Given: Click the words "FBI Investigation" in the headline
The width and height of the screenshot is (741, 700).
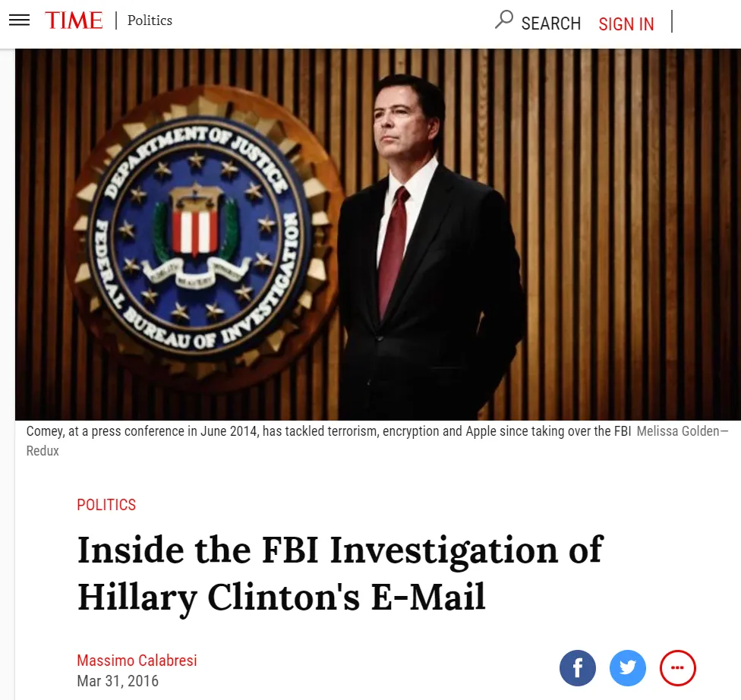Looking at the screenshot, I should point(410,550).
